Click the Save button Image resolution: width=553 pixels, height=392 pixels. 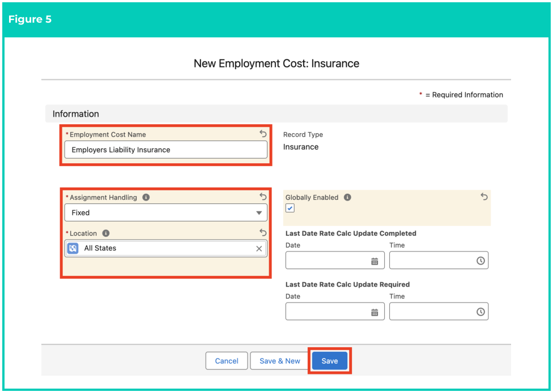(x=330, y=361)
